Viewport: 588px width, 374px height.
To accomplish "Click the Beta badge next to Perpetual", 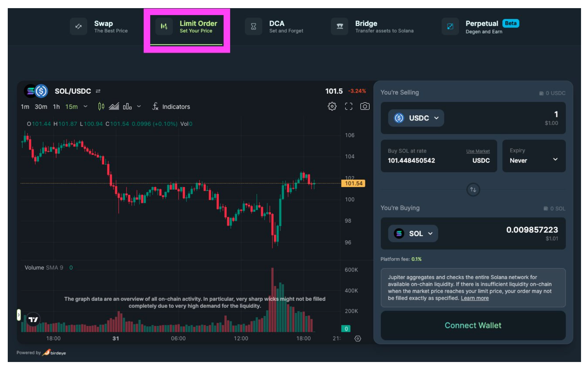I will [x=511, y=23].
